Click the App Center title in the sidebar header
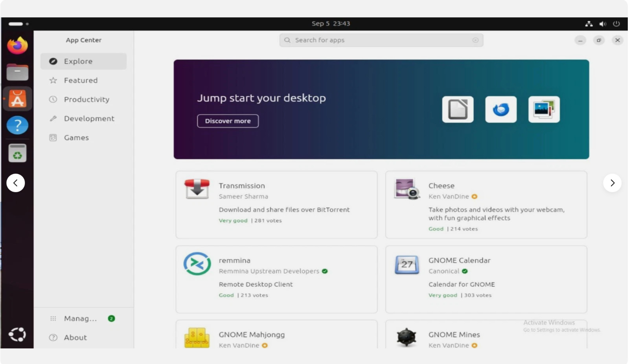 pyautogui.click(x=83, y=40)
